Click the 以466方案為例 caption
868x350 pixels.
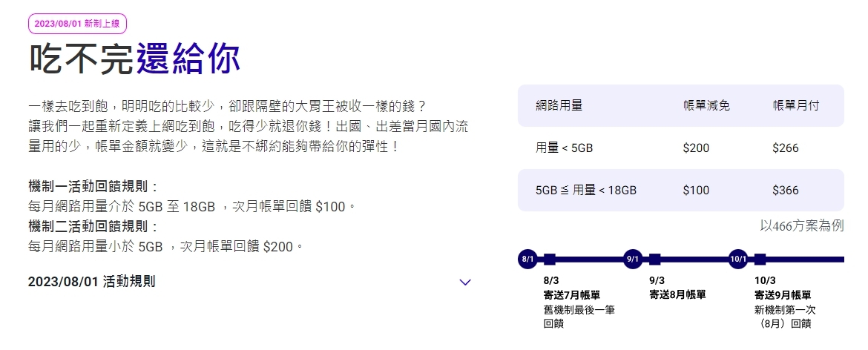coord(802,225)
